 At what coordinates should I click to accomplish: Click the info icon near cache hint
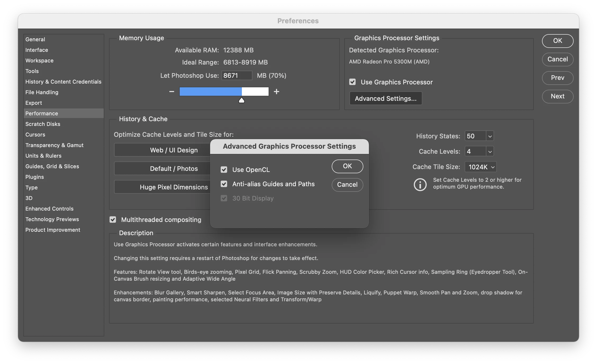click(420, 184)
